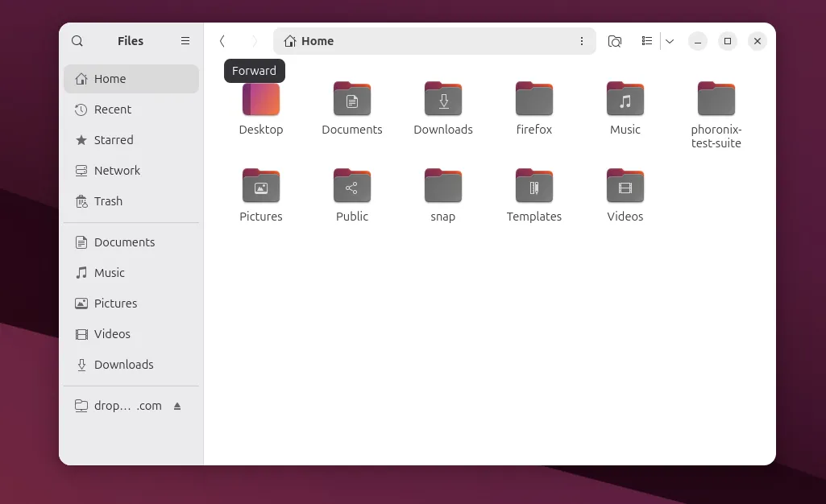The image size is (826, 504).
Task: Select the phoronix-test-suite folder
Action: coord(716,100)
